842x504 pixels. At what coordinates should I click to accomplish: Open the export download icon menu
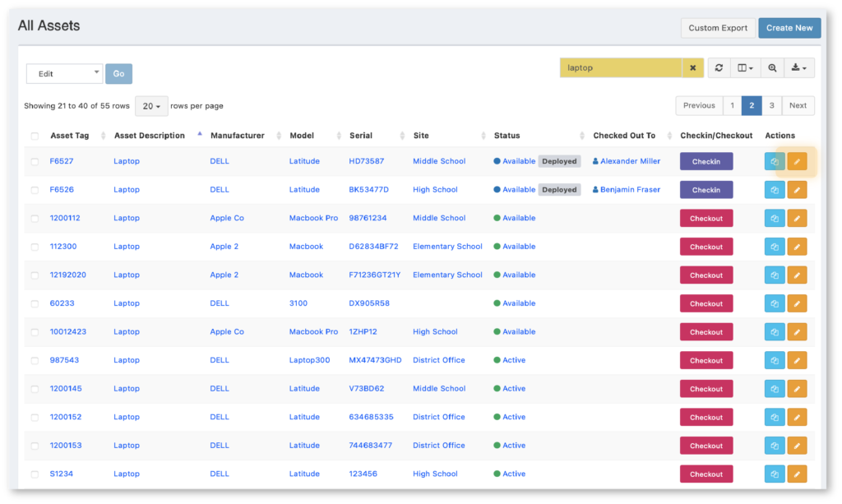799,68
